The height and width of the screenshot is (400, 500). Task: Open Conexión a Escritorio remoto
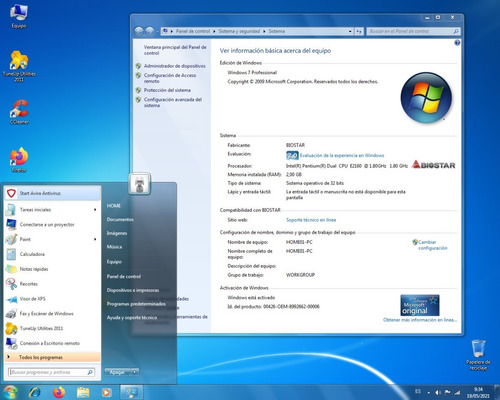coord(52,343)
